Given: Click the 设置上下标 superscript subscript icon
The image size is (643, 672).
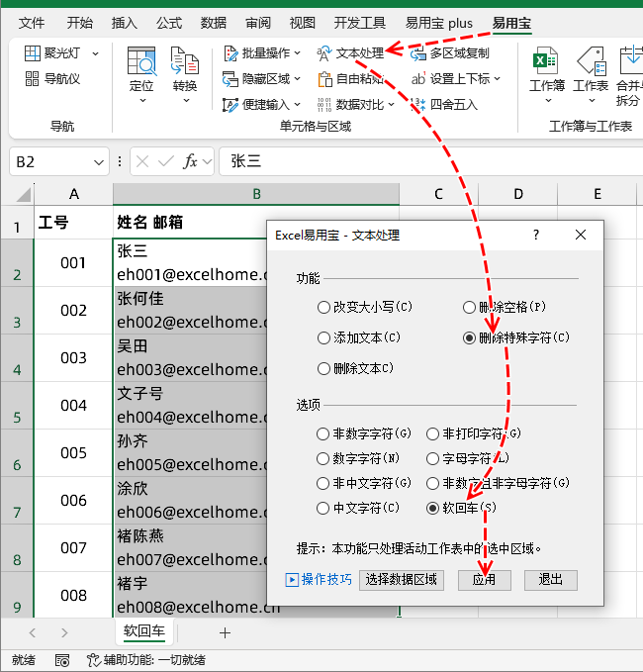Looking at the screenshot, I should click(x=418, y=79).
